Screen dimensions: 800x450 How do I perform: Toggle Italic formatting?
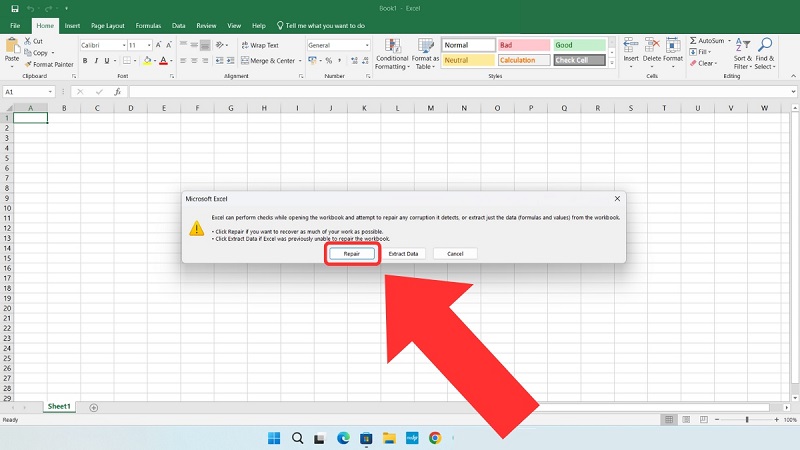click(x=97, y=60)
